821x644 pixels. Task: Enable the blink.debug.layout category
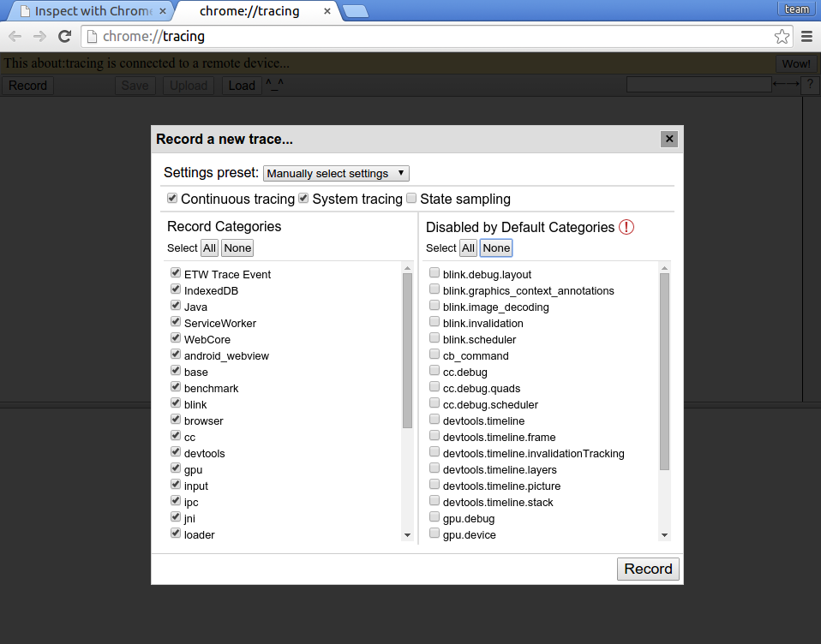pos(435,274)
